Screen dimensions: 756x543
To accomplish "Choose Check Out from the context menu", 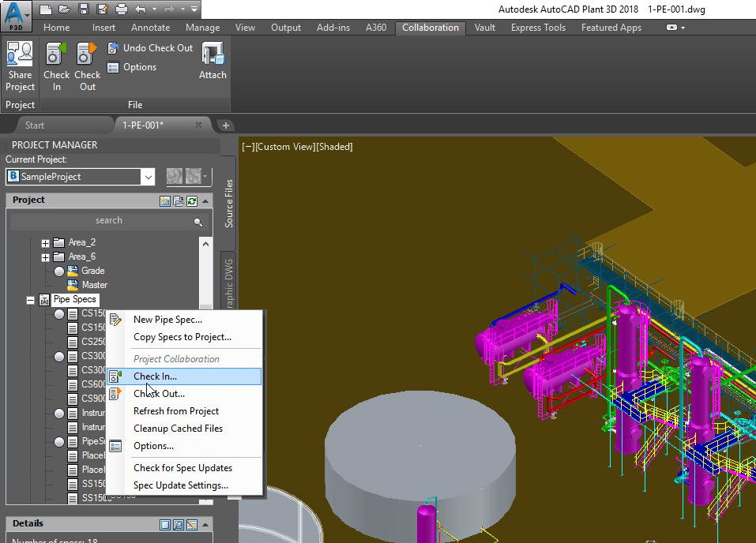I will (x=159, y=394).
